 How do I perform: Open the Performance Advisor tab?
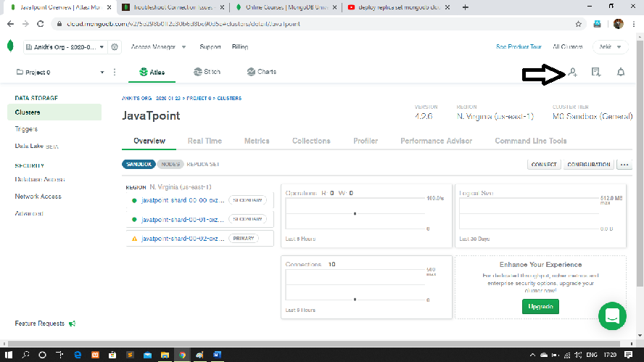click(x=436, y=141)
